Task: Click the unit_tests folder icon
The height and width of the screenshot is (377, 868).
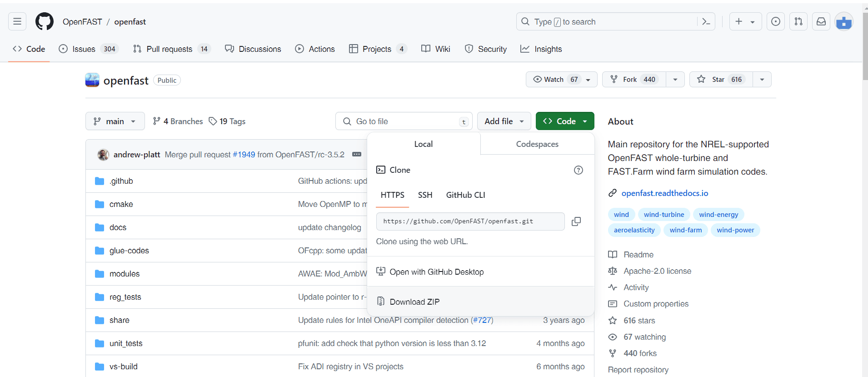Action: coord(100,343)
